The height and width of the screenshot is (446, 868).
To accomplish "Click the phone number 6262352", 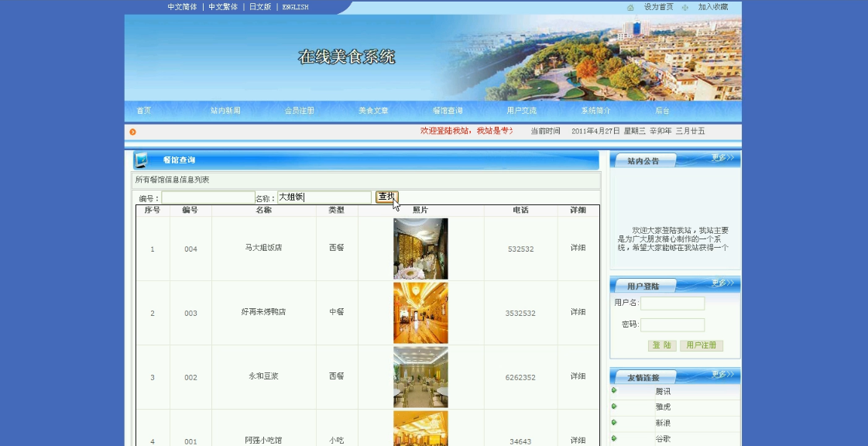I will pyautogui.click(x=520, y=377).
